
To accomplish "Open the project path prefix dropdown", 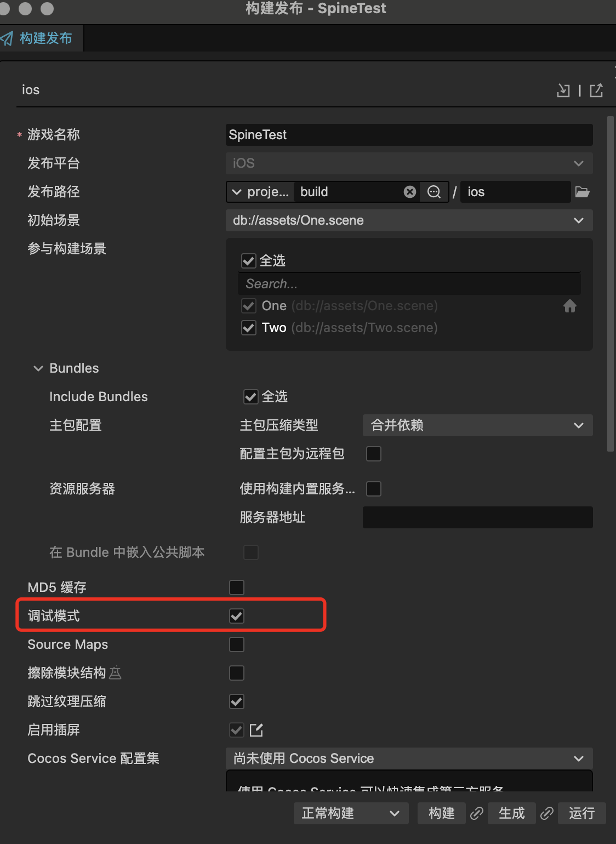I will [260, 192].
